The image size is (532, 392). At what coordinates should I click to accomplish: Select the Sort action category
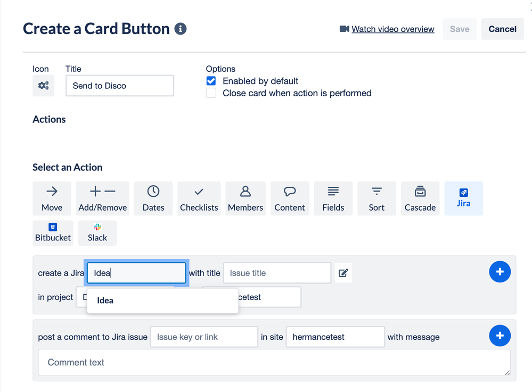pos(377,198)
